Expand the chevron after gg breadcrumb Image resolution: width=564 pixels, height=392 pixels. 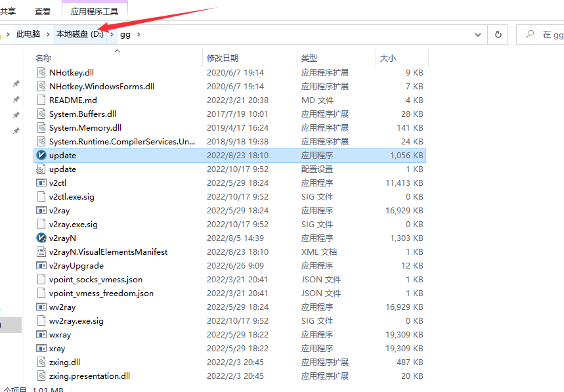click(x=139, y=35)
